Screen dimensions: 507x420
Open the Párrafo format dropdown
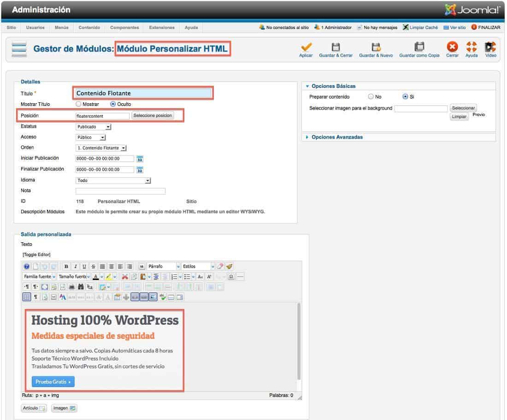click(x=163, y=267)
